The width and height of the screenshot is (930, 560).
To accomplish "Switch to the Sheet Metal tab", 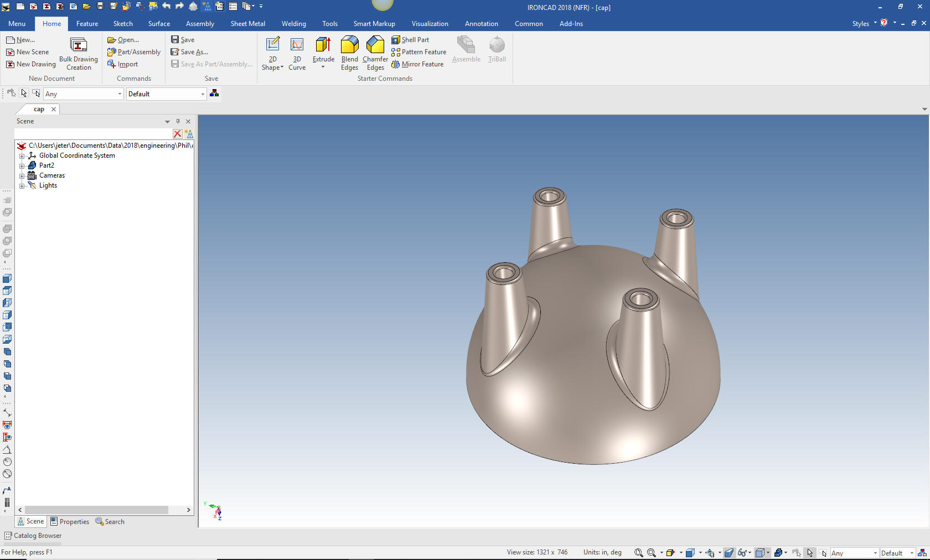I will tap(248, 24).
